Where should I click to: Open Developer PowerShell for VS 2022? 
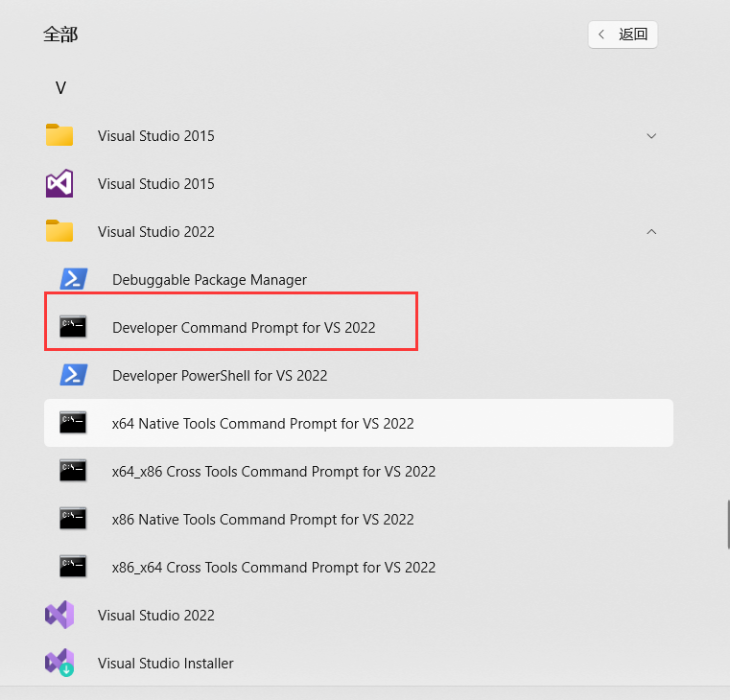click(x=220, y=376)
